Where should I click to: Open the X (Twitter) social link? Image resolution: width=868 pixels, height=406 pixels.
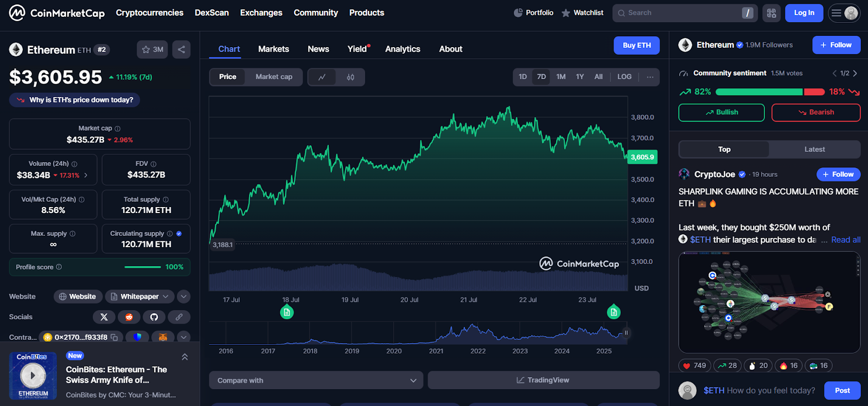click(104, 317)
